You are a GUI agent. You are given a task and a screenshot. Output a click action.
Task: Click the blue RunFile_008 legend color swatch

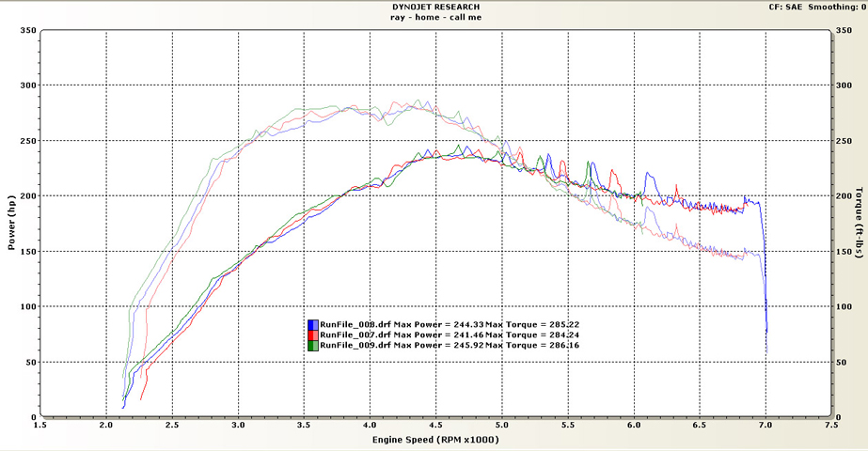(313, 323)
